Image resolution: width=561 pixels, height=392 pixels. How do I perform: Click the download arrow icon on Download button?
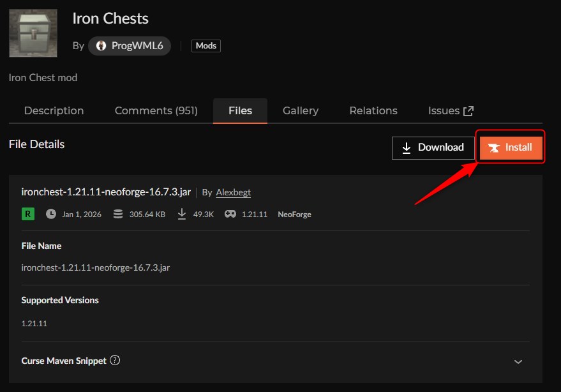407,147
